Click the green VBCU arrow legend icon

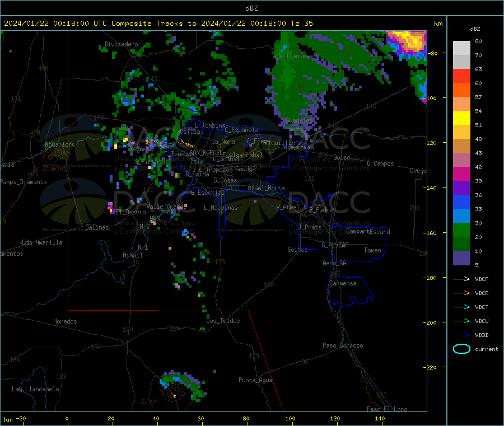point(461,321)
